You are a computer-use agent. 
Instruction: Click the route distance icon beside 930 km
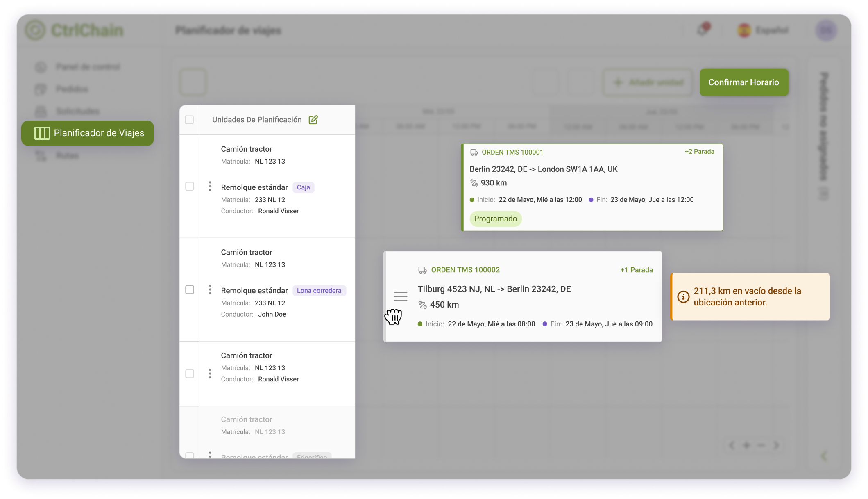click(474, 183)
